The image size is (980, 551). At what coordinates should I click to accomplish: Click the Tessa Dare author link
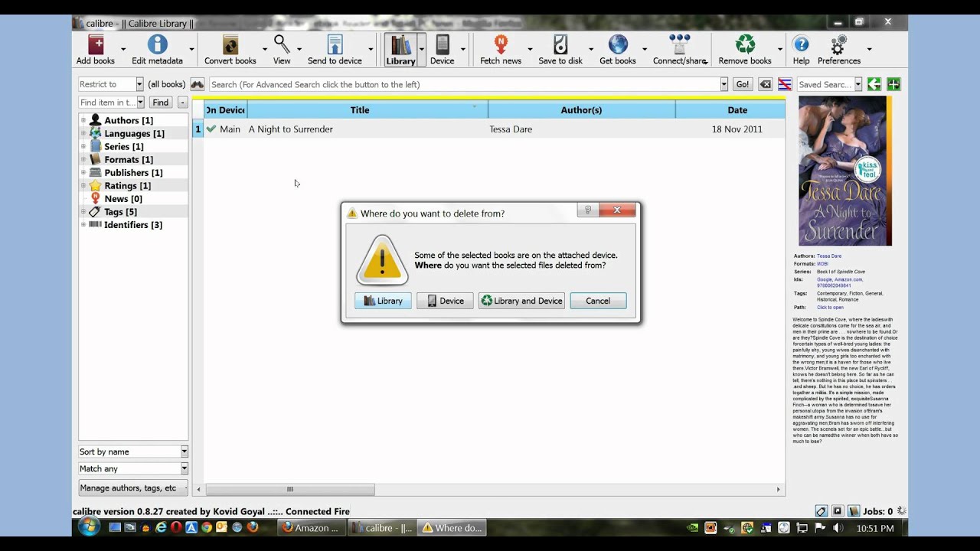(829, 256)
